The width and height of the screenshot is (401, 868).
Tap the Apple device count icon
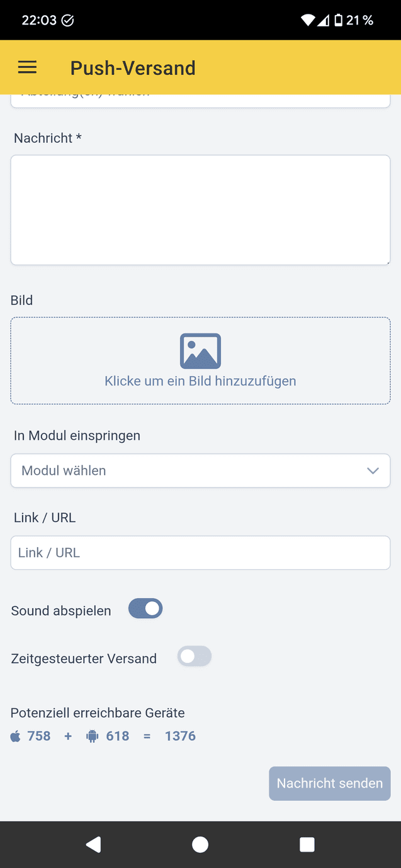16,736
